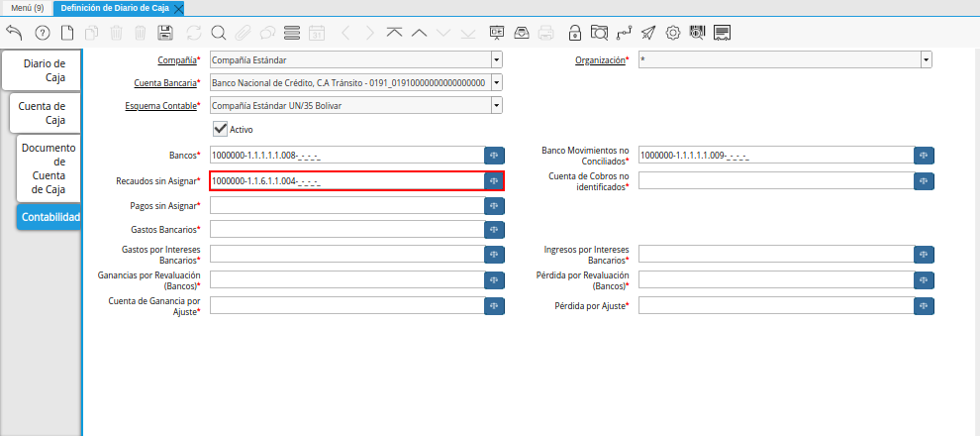Viewport: 980px width, 436px height.
Task: Open account picker for Pagos sin Asignar
Action: [x=493, y=205]
